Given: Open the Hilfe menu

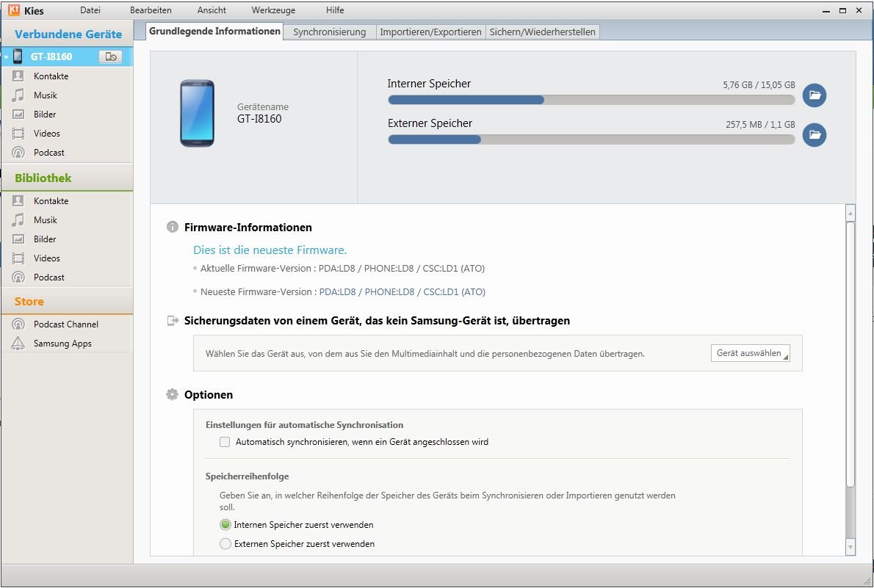Looking at the screenshot, I should click(x=335, y=10).
